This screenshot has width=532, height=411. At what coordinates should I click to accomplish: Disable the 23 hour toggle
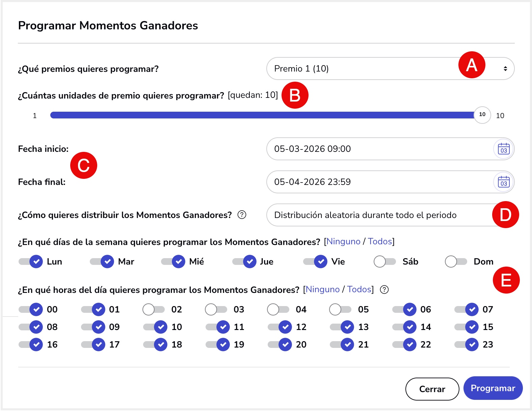pyautogui.click(x=467, y=345)
